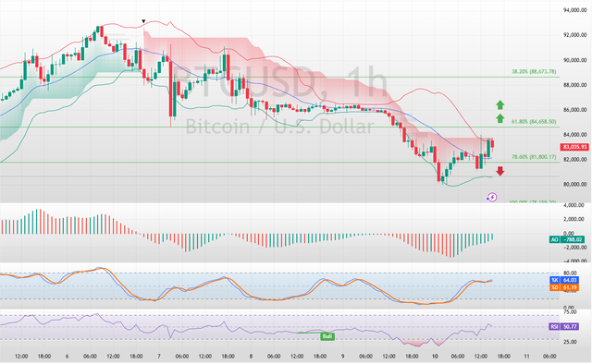Click the 94,000.00 price axis label
Image resolution: width=592 pixels, height=364 pixels.
click(575, 10)
